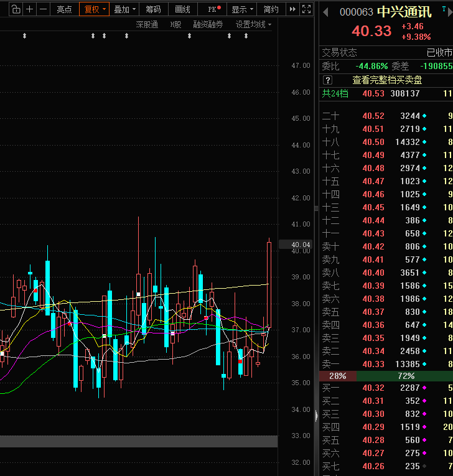
Task: Click 卖五 price 40.37 row
Action: coord(386,312)
